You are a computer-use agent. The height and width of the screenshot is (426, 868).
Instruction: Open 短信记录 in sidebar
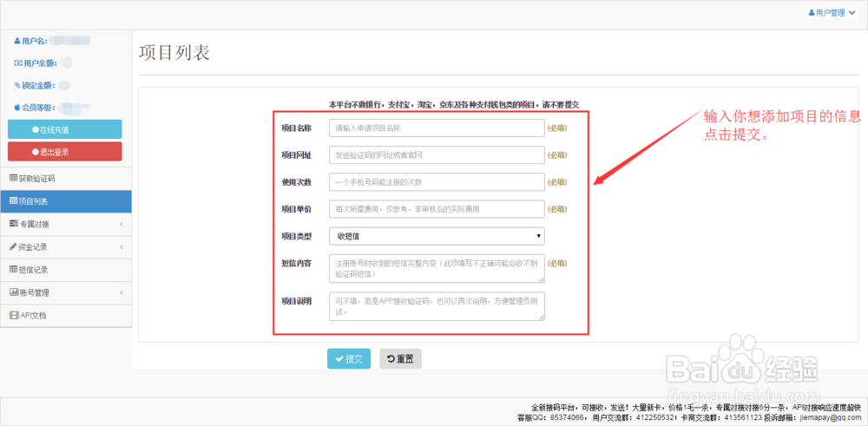[66, 270]
